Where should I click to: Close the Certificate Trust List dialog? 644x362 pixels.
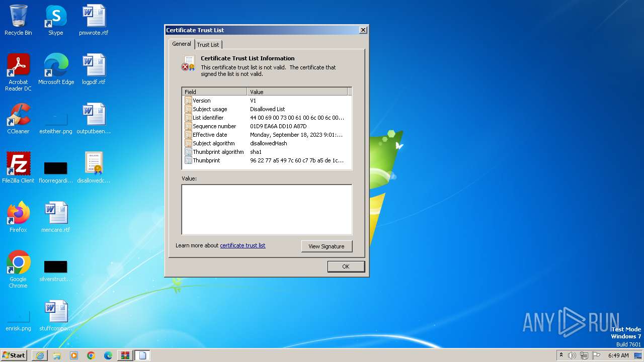(x=363, y=30)
